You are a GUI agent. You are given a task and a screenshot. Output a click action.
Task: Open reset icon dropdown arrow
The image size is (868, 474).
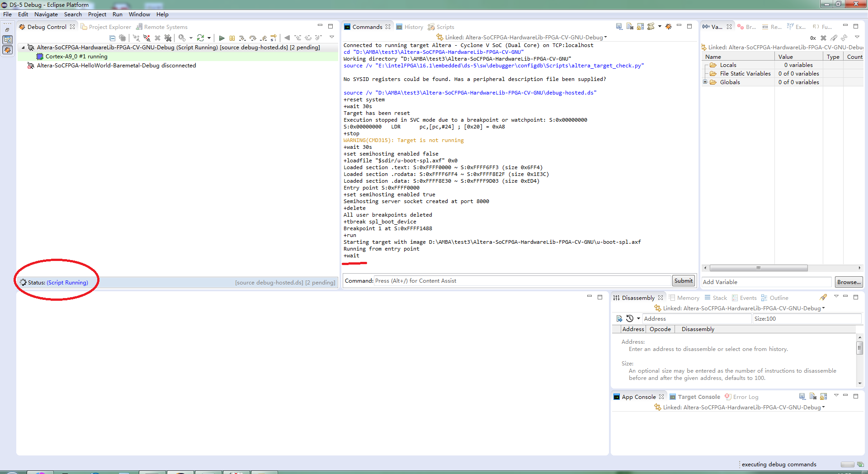point(209,38)
